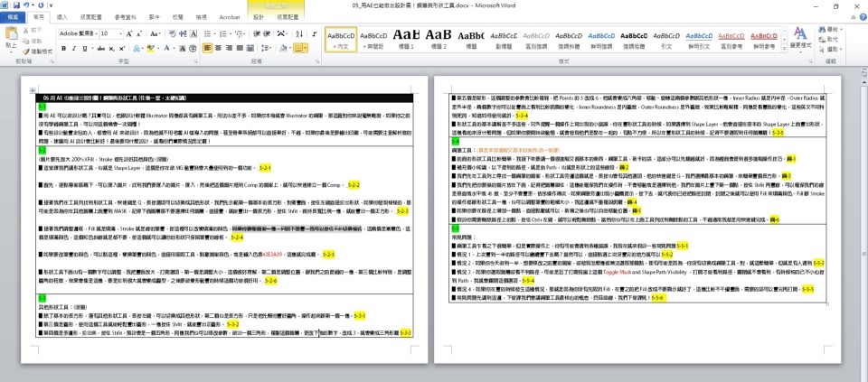Viewport: 868px width, 382px height.
Task: Toggle Italic formatting
Action: 74,48
